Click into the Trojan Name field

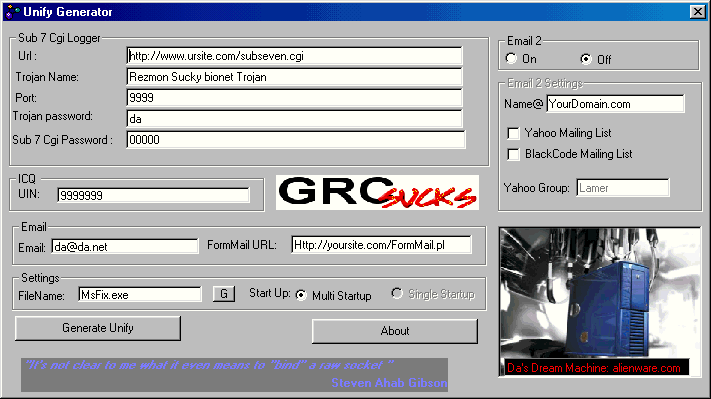(294, 77)
